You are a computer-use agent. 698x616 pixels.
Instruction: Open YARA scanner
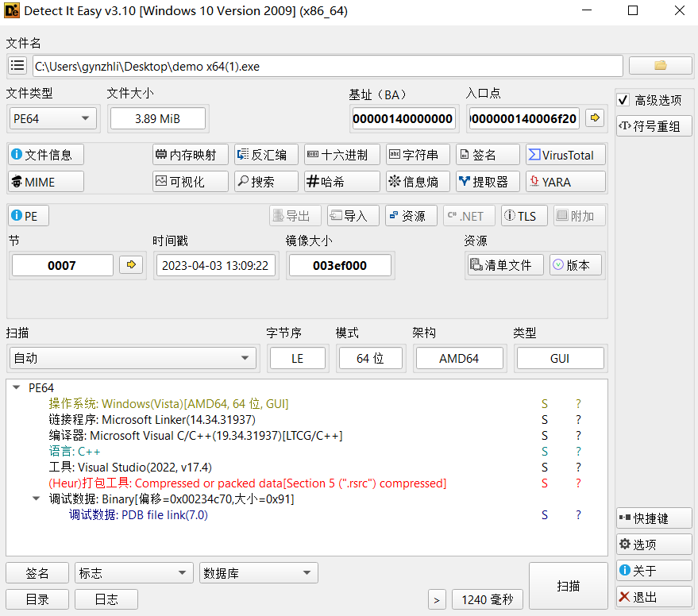click(565, 182)
